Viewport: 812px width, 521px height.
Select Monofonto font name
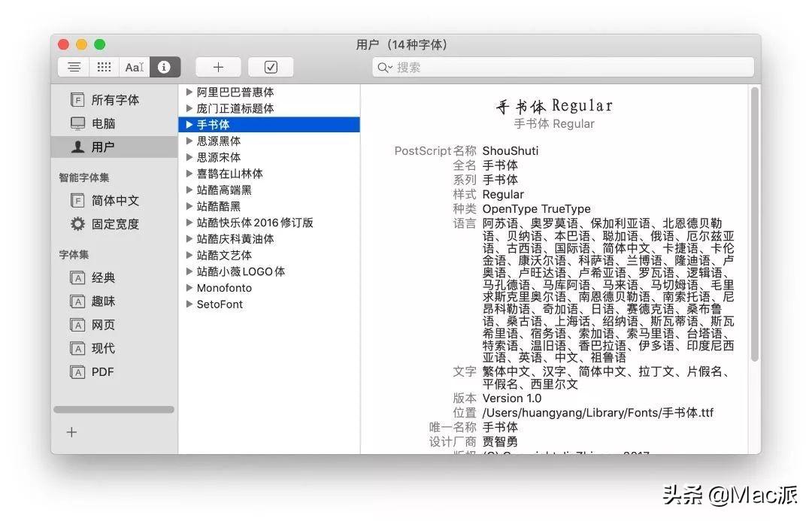pos(224,288)
